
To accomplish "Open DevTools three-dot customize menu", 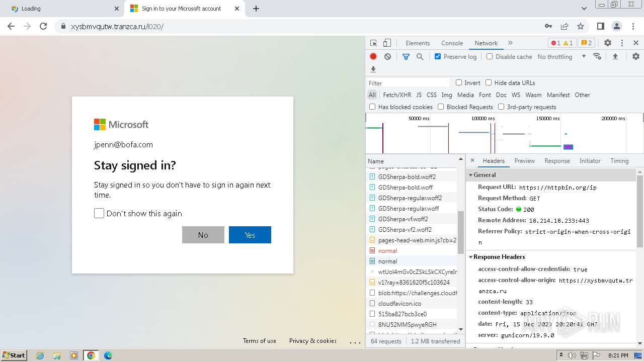I will 622,43.
